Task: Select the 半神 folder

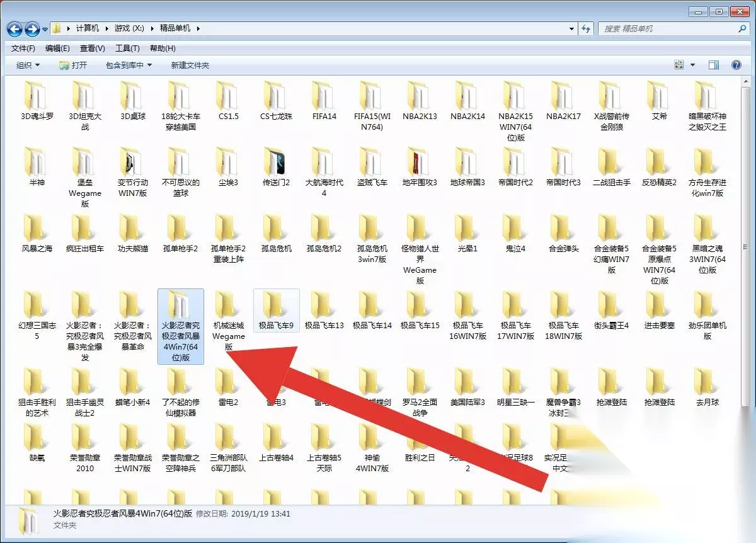Action: (x=37, y=167)
